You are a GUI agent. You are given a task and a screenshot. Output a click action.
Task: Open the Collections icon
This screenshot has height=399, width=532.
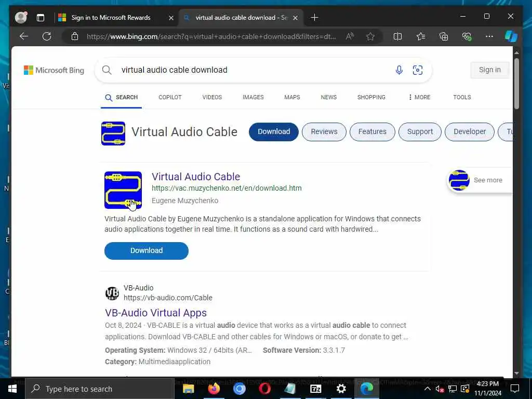(444, 36)
